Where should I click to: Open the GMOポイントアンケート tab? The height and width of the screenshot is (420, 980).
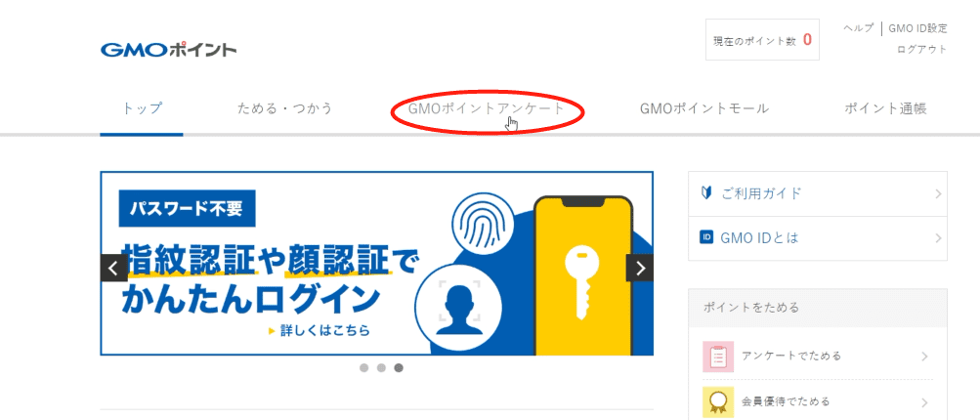pos(487,108)
